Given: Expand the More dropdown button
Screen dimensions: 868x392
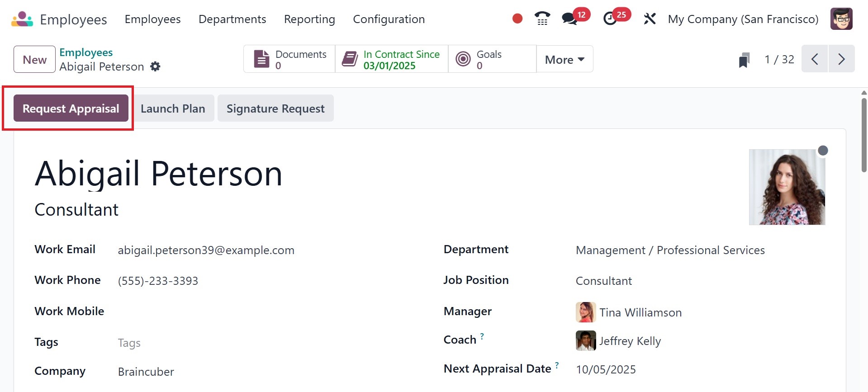Looking at the screenshot, I should pos(564,59).
